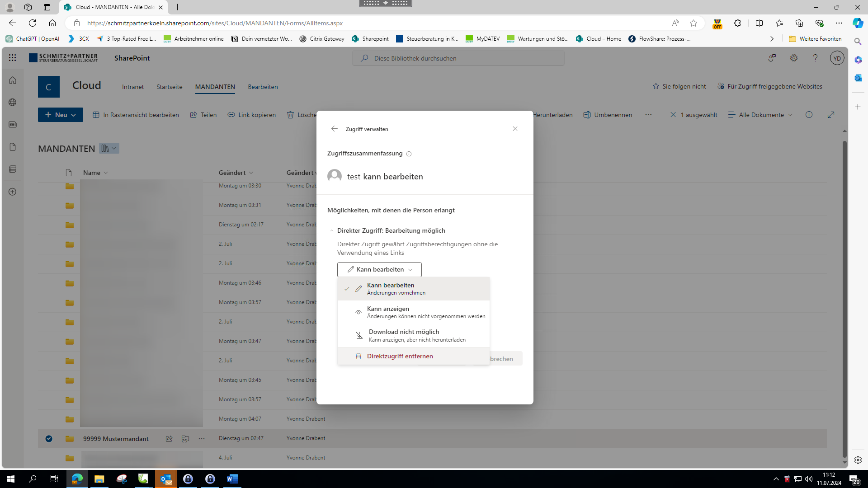Screen dimensions: 868x488
Task: Click the share icon on 99999 Mustermandant row
Action: 169,439
